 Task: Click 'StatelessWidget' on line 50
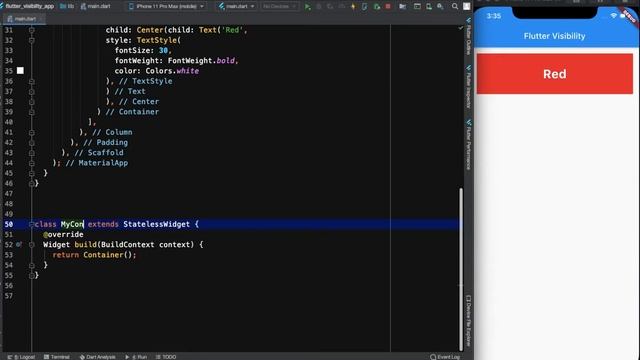click(157, 224)
